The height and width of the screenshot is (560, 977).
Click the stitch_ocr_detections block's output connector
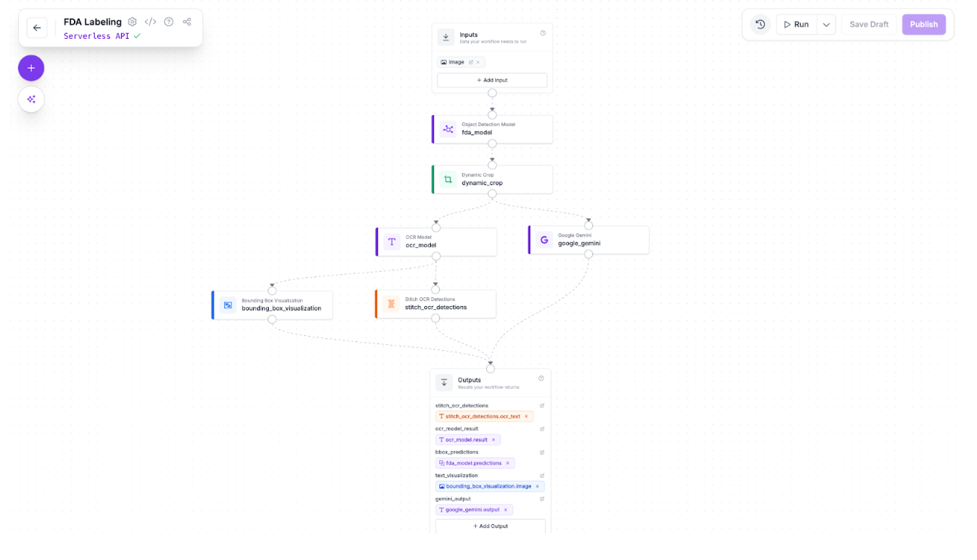point(435,318)
